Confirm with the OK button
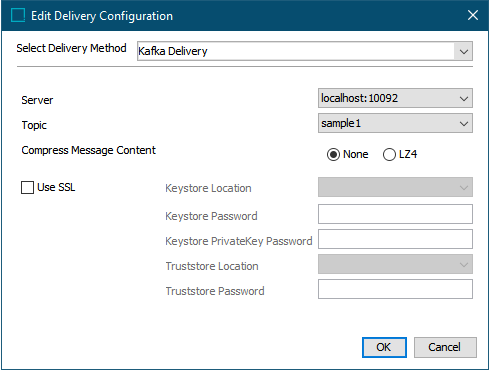Image resolution: width=489 pixels, height=370 pixels. point(384,347)
